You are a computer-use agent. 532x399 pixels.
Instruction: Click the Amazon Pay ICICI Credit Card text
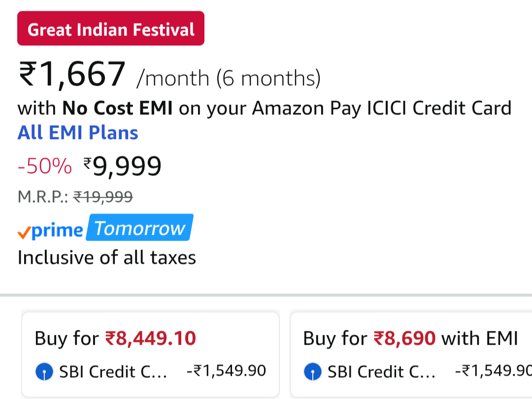382,108
